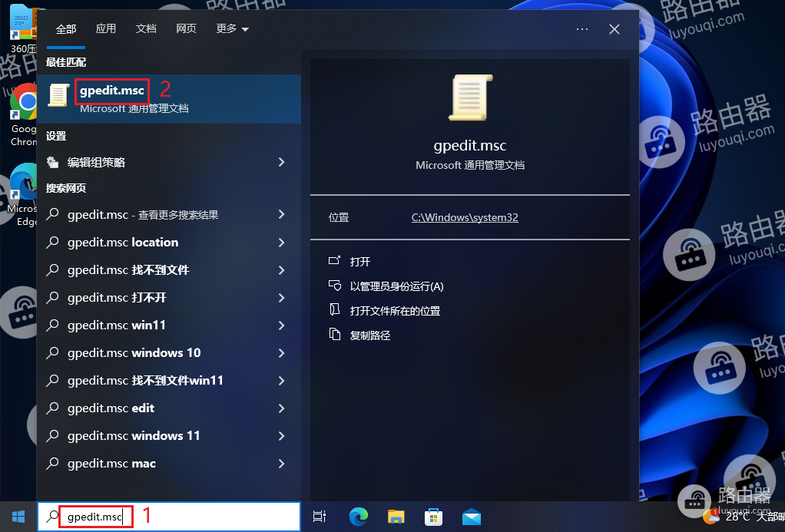This screenshot has height=532, width=785.
Task: Open Mail app from the taskbar
Action: pos(472,517)
